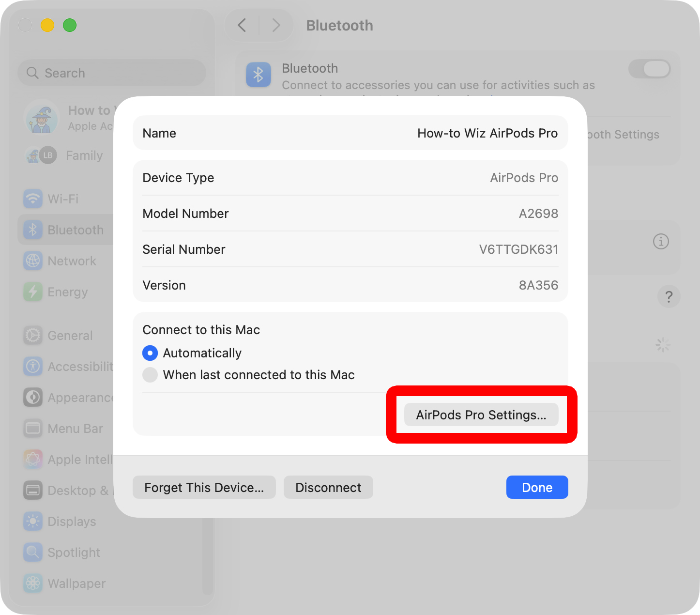Toggle the Bluetooth switch
Image resolution: width=700 pixels, height=615 pixels.
[649, 69]
